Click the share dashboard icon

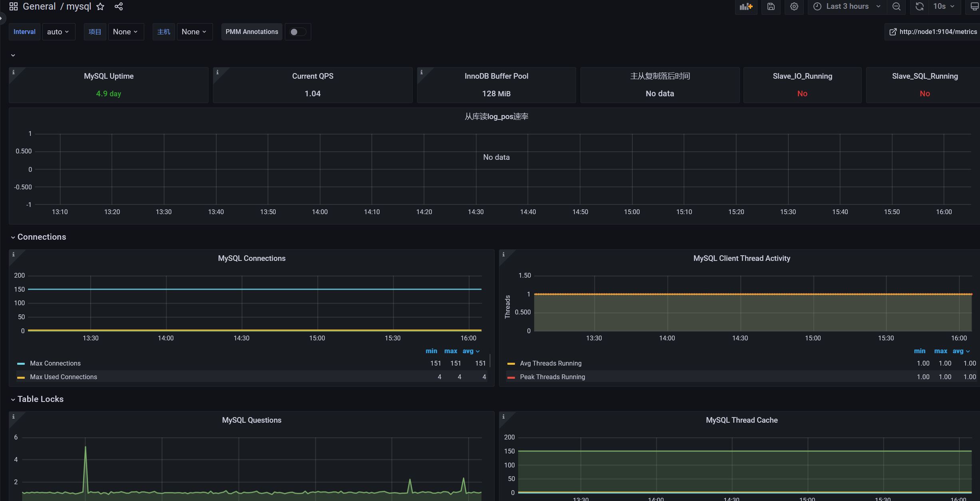[119, 6]
